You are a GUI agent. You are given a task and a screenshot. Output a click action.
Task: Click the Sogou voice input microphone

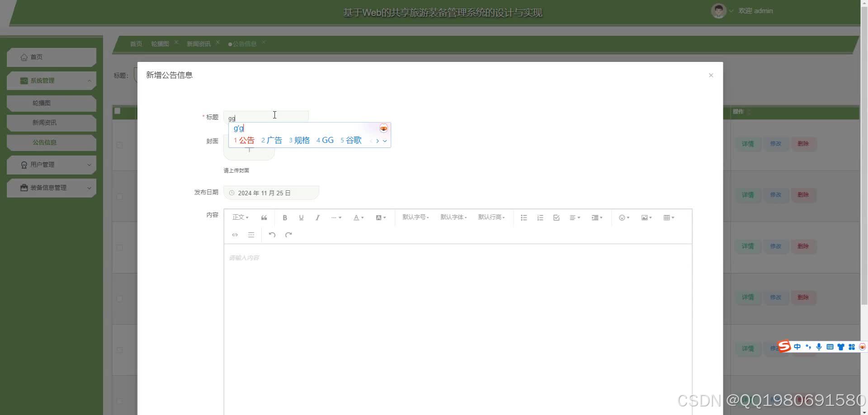click(819, 347)
